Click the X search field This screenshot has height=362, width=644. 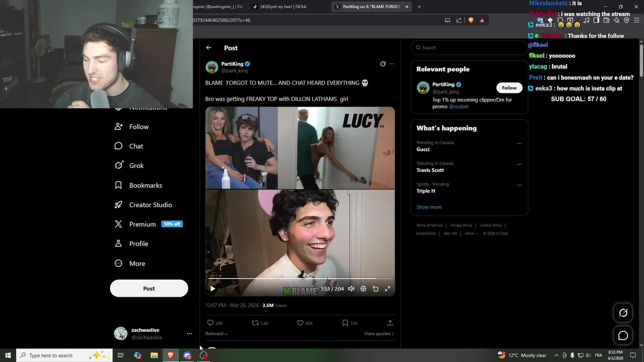[469, 48]
